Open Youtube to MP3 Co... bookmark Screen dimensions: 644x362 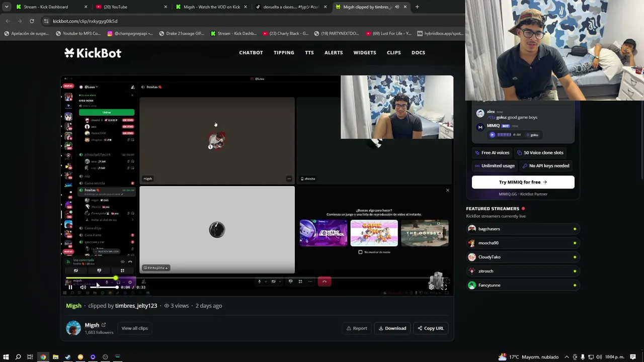click(x=78, y=34)
